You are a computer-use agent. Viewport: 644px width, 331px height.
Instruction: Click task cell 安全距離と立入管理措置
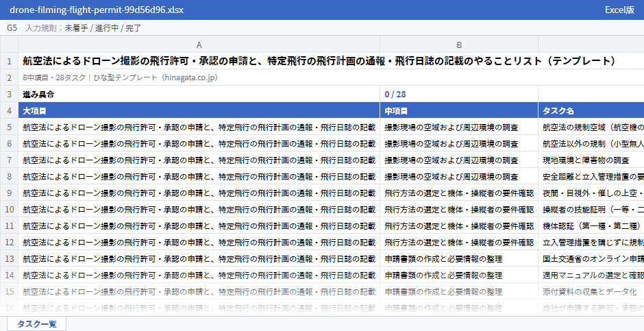pyautogui.click(x=591, y=176)
